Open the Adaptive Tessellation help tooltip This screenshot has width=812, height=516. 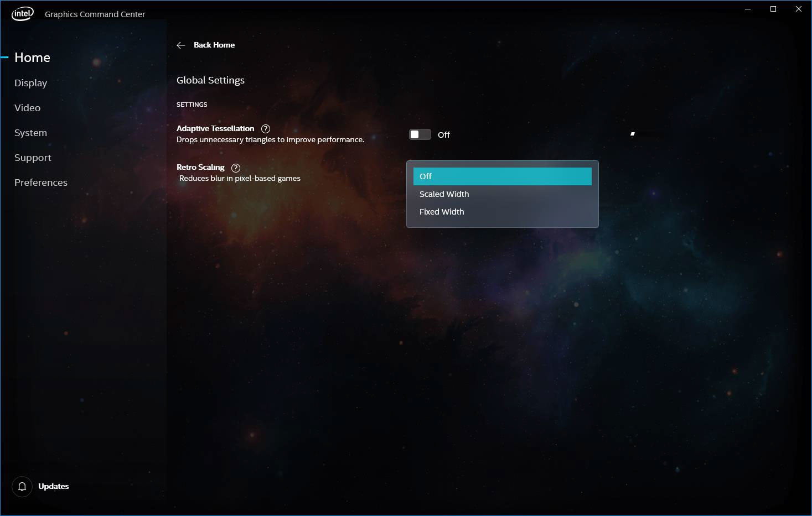(x=266, y=128)
